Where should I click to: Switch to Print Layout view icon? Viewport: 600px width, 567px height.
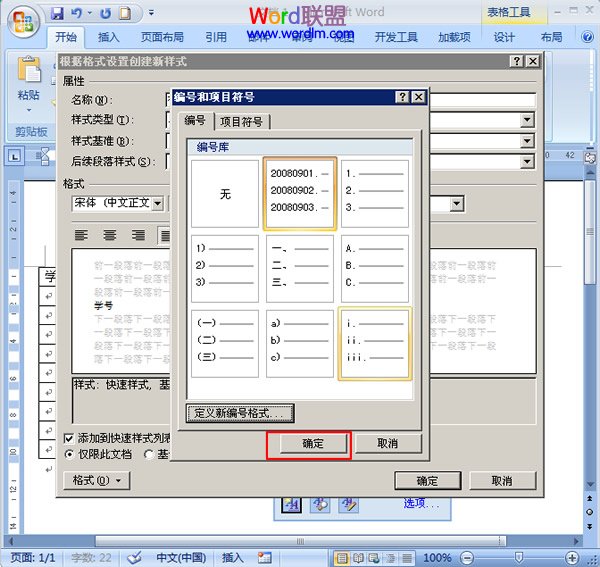coord(342,558)
